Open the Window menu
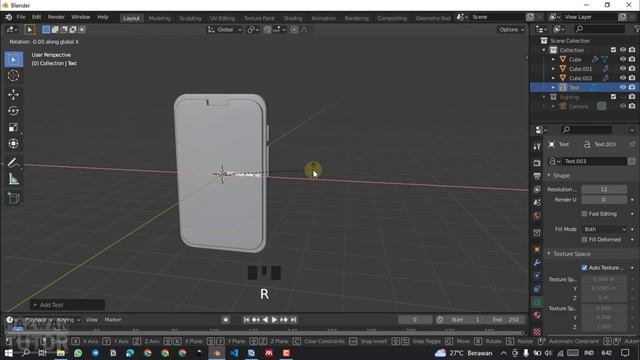Screen dimensions: 640x360 coord(80,17)
